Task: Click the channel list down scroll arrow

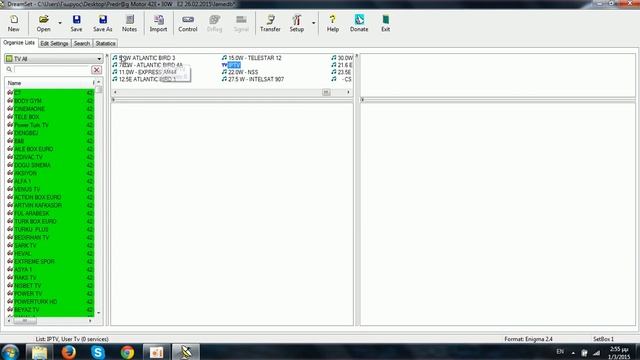Action: [x=99, y=313]
